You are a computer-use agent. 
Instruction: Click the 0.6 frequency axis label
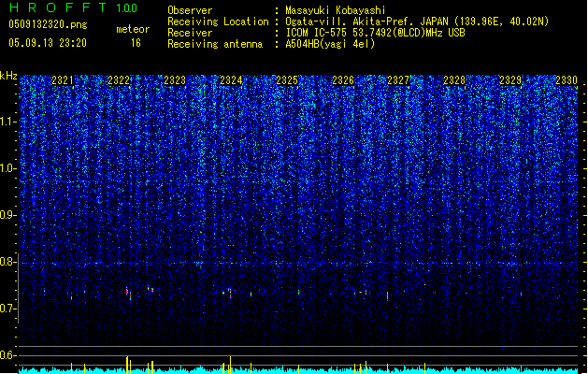coord(8,355)
